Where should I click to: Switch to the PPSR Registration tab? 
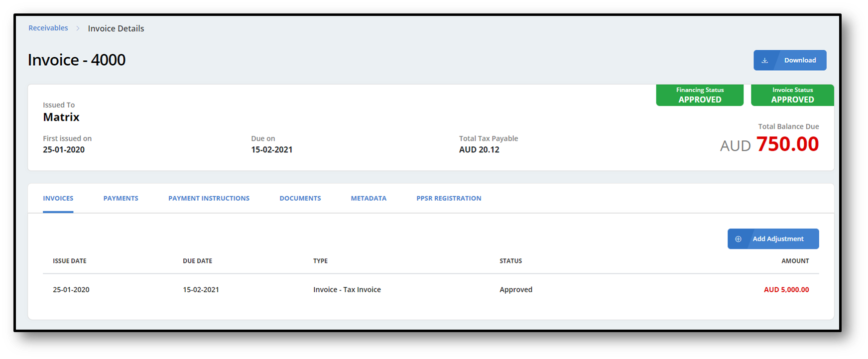click(449, 198)
